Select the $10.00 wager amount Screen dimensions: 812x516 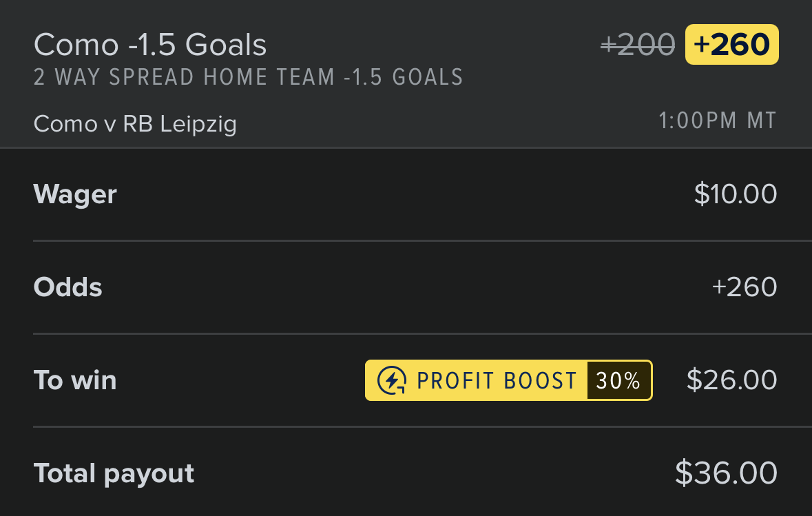point(736,194)
